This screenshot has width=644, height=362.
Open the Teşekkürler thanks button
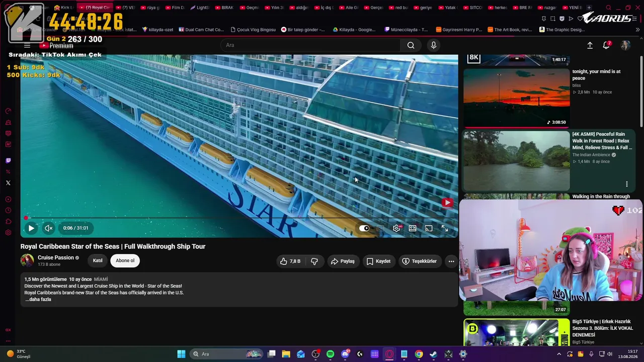[419, 261]
